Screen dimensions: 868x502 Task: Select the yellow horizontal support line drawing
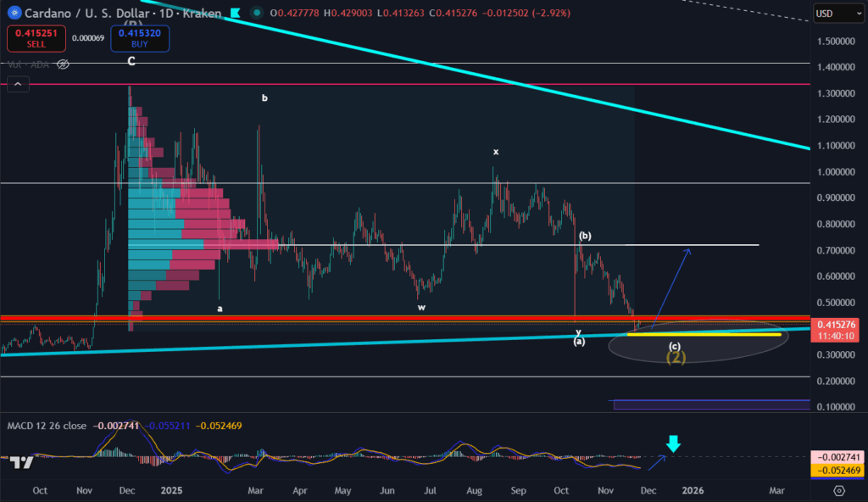click(704, 335)
